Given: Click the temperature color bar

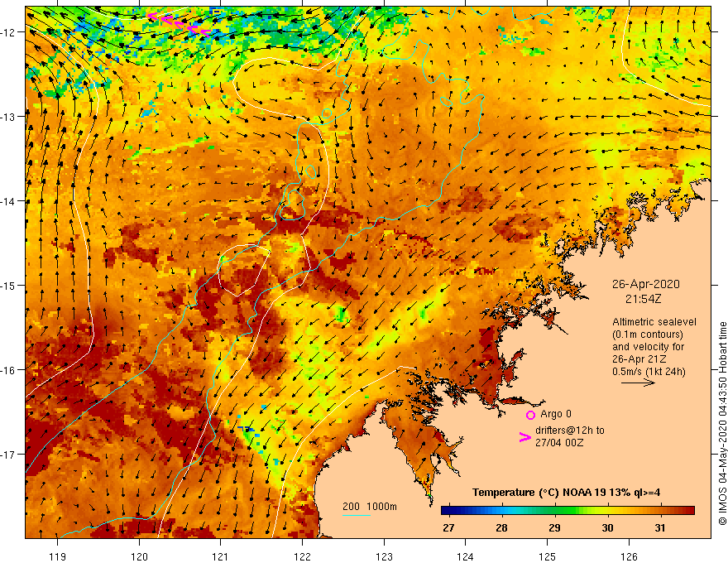Looking at the screenshot, I should (x=568, y=511).
